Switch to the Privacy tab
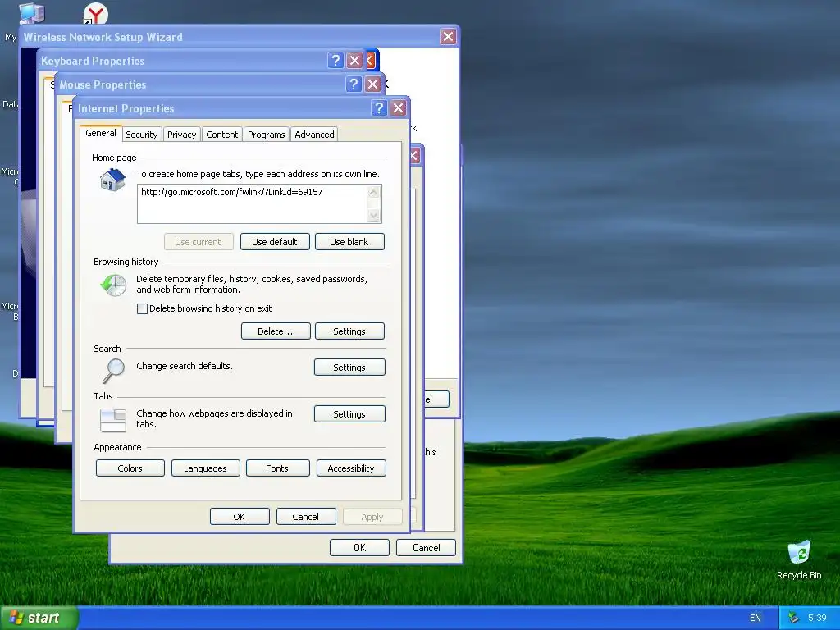 pos(181,135)
